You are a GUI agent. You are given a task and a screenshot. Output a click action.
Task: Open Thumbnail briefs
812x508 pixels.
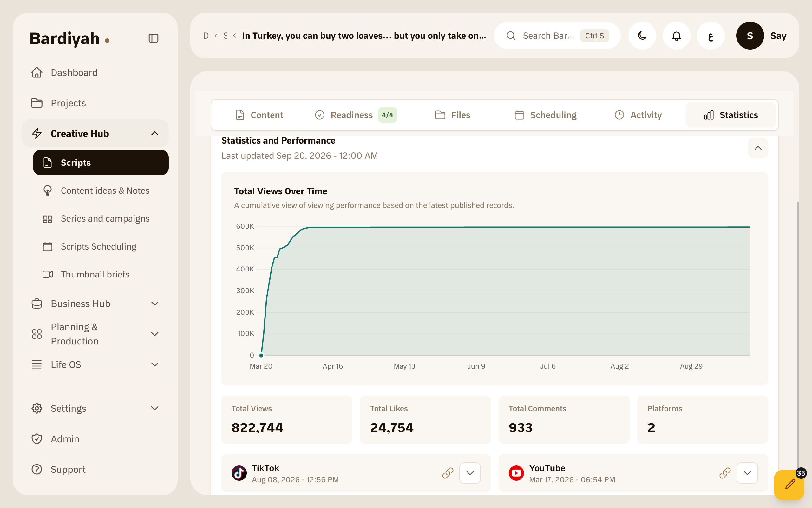tap(101, 274)
